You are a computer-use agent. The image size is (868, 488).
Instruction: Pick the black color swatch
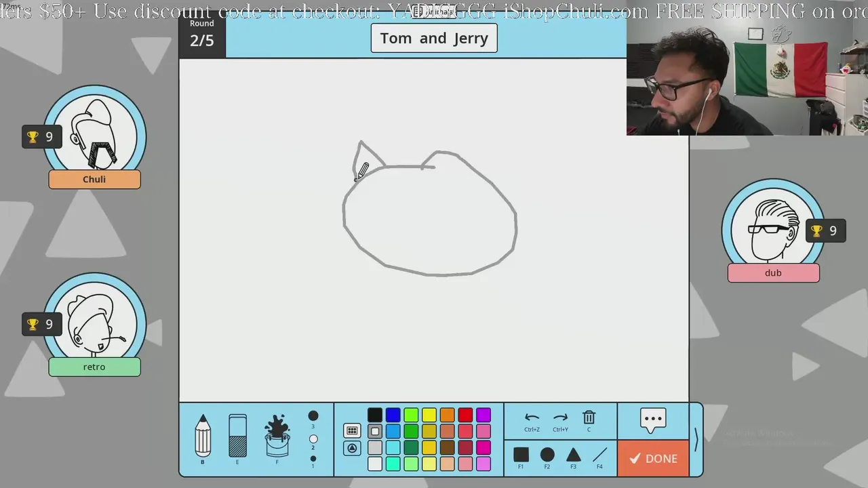[x=375, y=415]
